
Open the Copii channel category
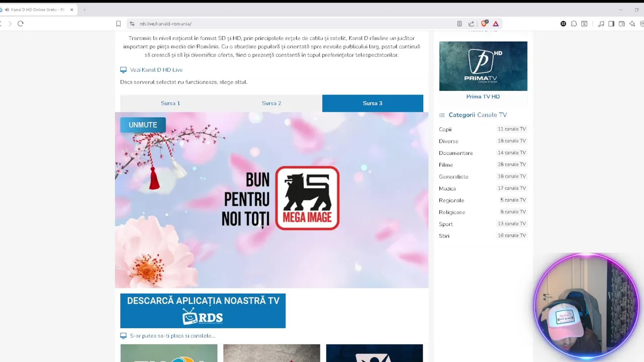pyautogui.click(x=445, y=129)
